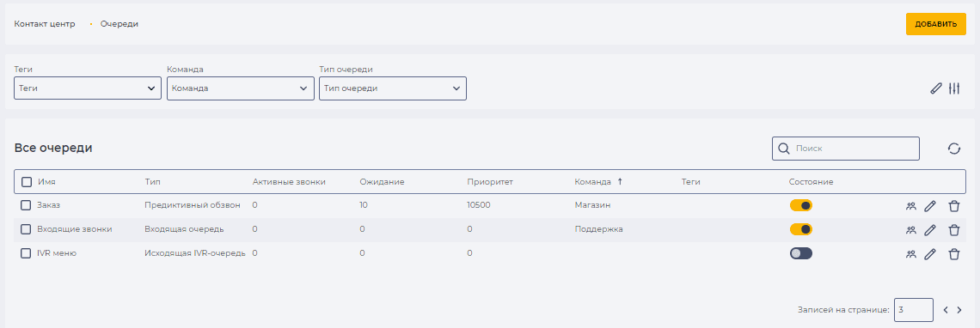Enable the IVR меню queue switch
The height and width of the screenshot is (328, 980).
coord(800,253)
